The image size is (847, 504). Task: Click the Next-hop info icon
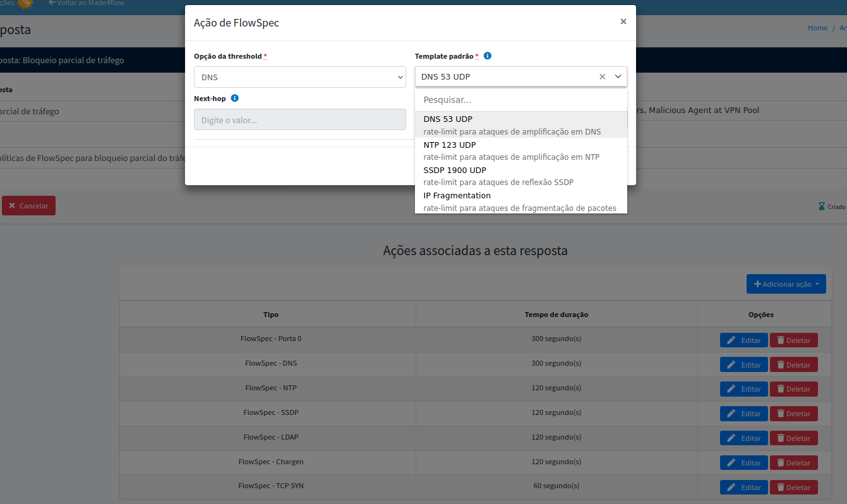tap(235, 98)
